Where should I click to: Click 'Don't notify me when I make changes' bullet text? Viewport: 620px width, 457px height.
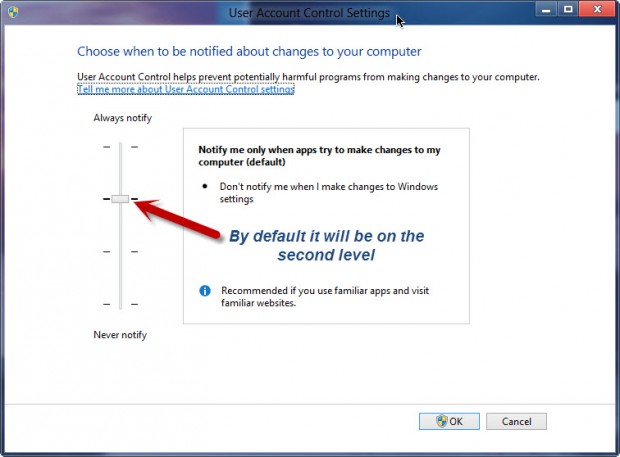[x=329, y=193]
